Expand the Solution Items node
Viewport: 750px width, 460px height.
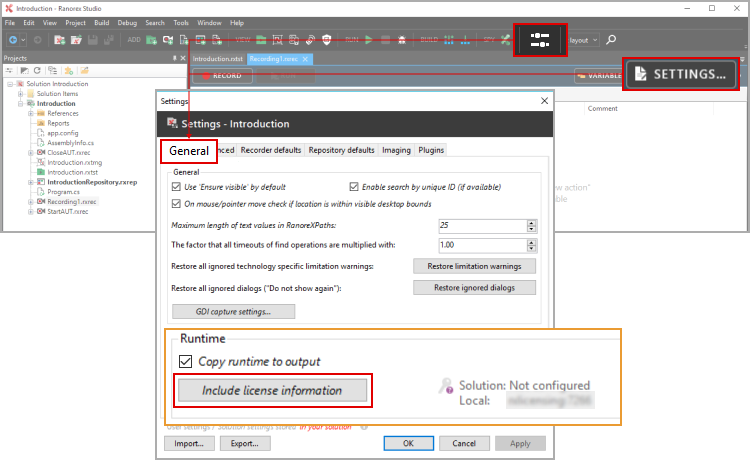click(21, 94)
